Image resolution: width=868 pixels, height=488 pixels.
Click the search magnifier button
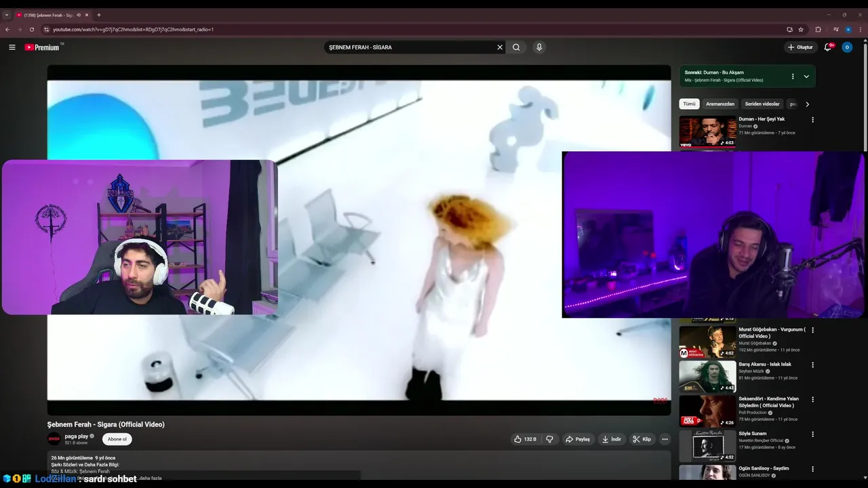click(516, 47)
